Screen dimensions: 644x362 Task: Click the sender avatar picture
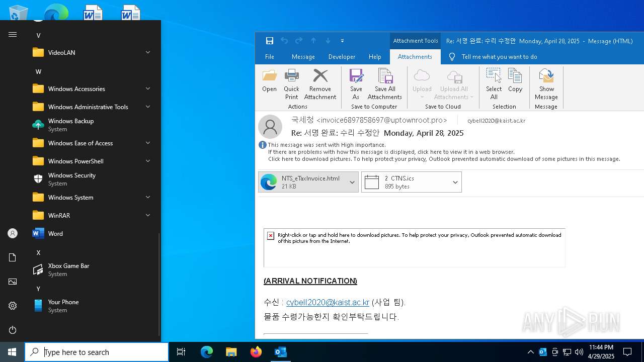tap(270, 126)
